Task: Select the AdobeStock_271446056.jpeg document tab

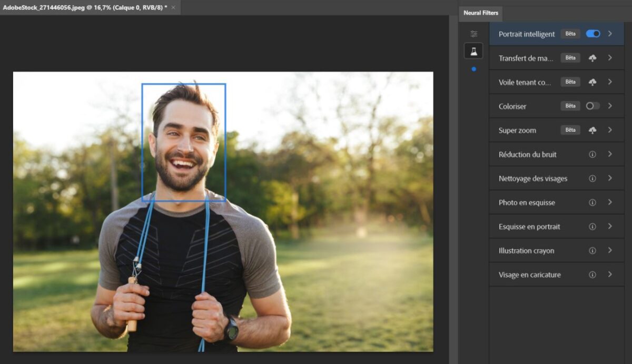Action: [84, 7]
